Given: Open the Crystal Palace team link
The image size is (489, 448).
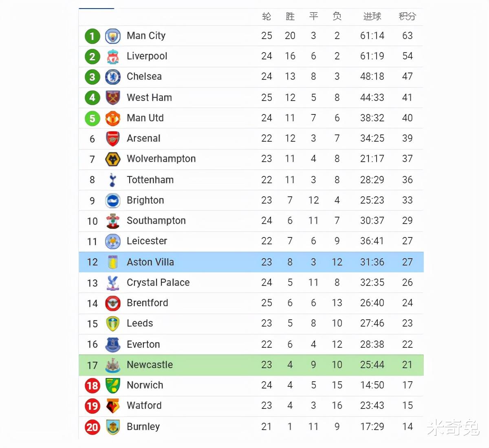Looking at the screenshot, I should click(158, 283).
